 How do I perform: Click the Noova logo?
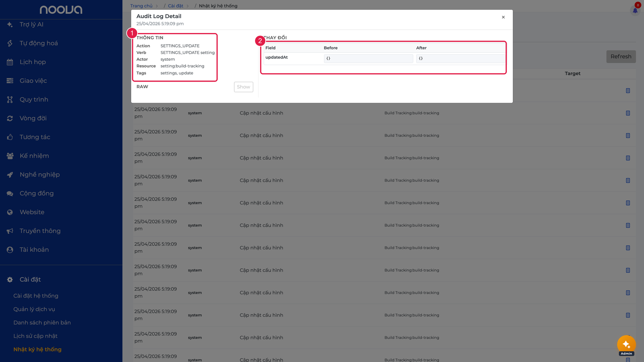click(x=61, y=10)
